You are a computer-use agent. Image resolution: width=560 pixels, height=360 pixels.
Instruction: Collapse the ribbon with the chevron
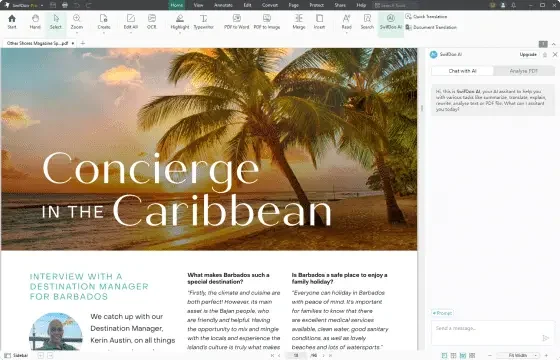(x=554, y=44)
